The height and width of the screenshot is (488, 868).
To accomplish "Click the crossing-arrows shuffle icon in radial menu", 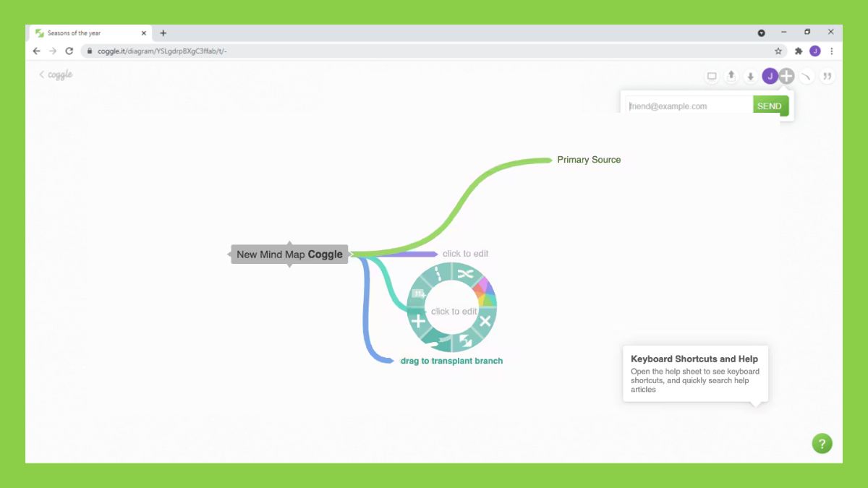I will [x=465, y=274].
